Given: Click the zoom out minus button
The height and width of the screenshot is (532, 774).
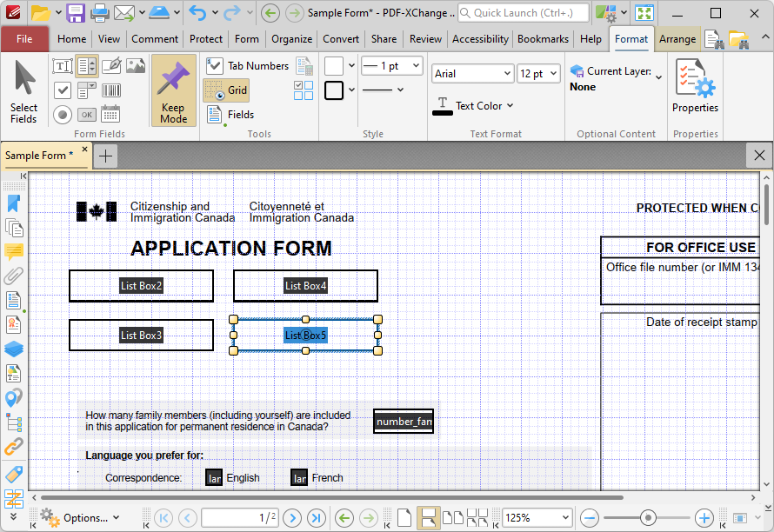Looking at the screenshot, I should 590,518.
